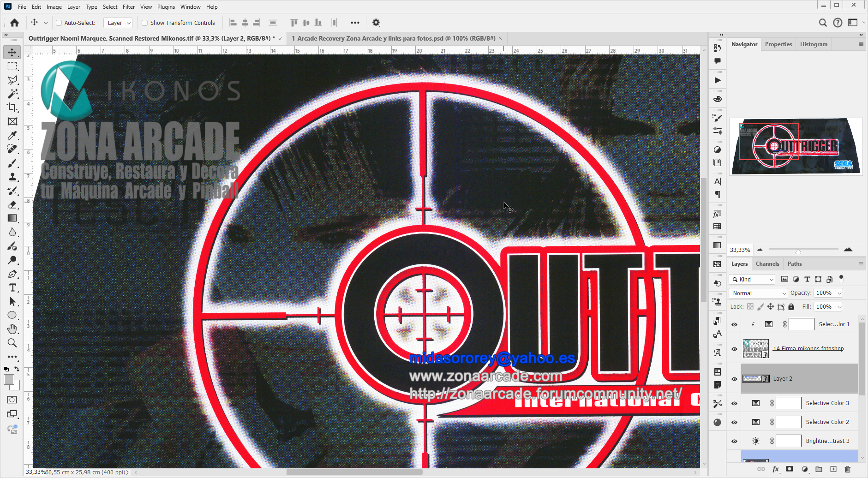Screen dimensions: 868x478
Task: Toggle Lock all layer attributes
Action: pos(791,307)
